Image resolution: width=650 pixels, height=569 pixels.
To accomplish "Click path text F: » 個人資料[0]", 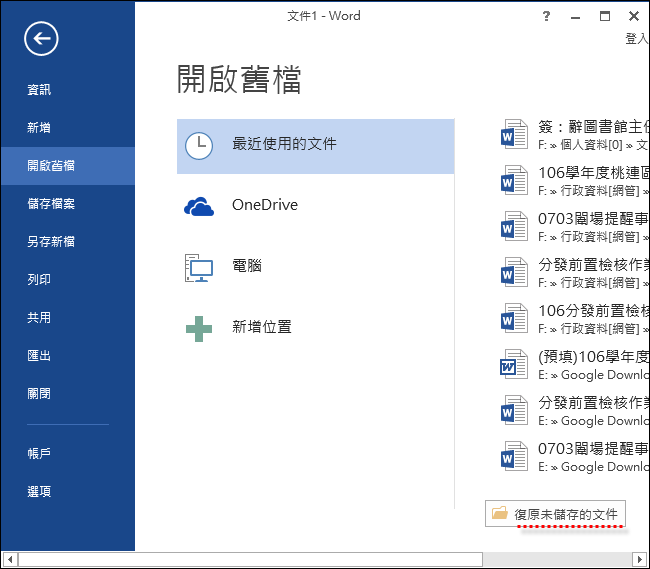I will tap(580, 145).
